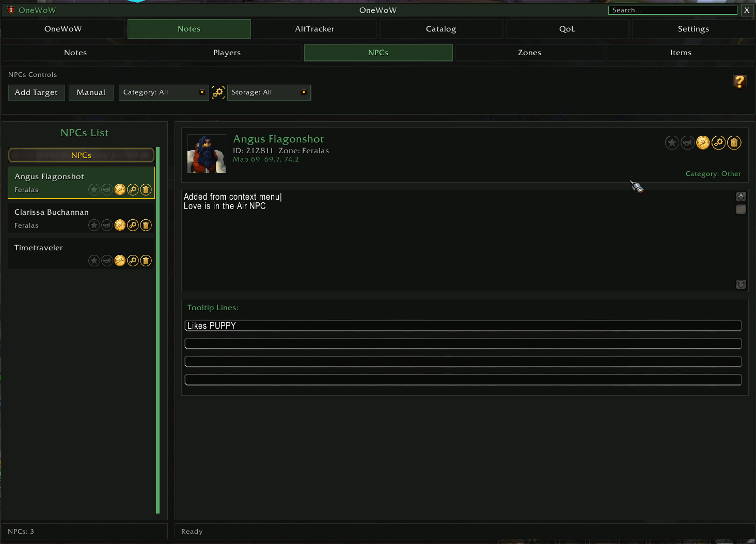
Task: Toggle favorite star in NPC detail header
Action: pos(672,142)
